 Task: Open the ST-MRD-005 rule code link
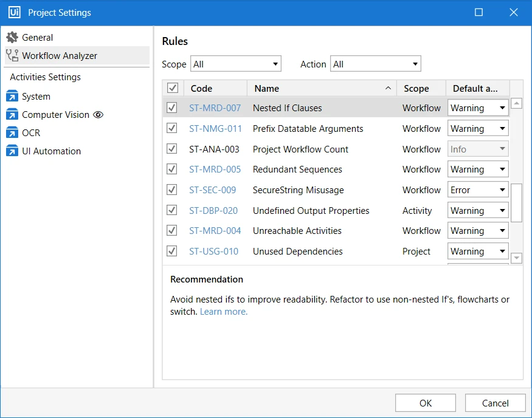point(215,169)
